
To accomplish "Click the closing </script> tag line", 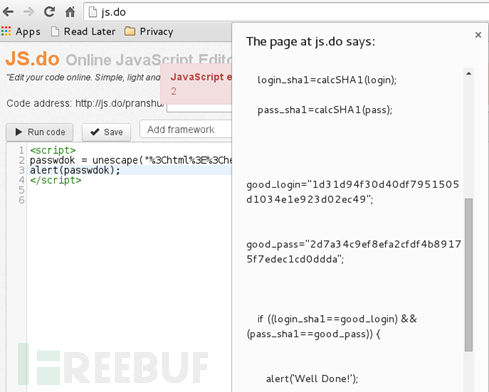I will tap(56, 180).
